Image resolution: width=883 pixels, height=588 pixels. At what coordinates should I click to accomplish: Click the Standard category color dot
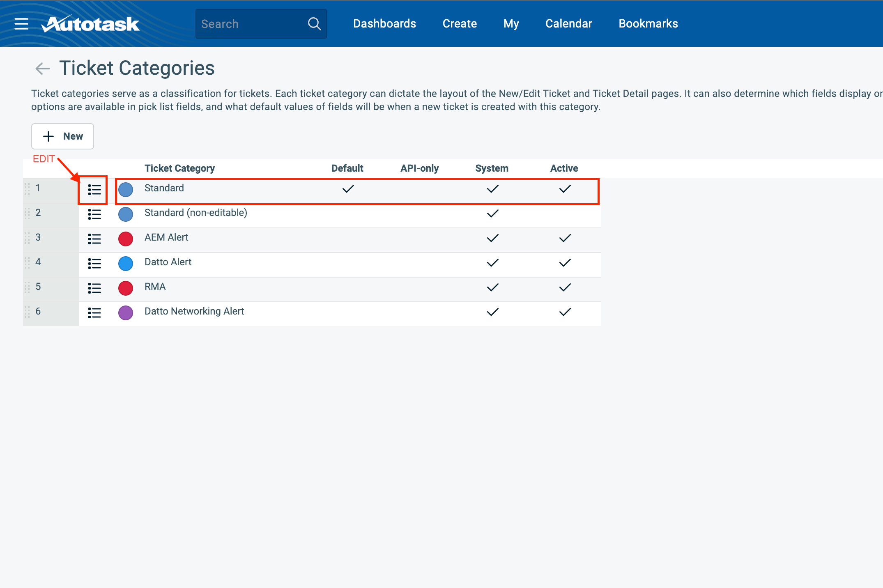pos(126,190)
